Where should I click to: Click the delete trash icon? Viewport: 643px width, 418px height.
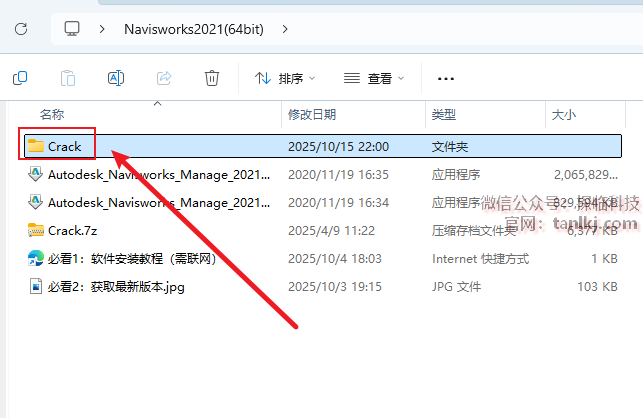point(212,78)
